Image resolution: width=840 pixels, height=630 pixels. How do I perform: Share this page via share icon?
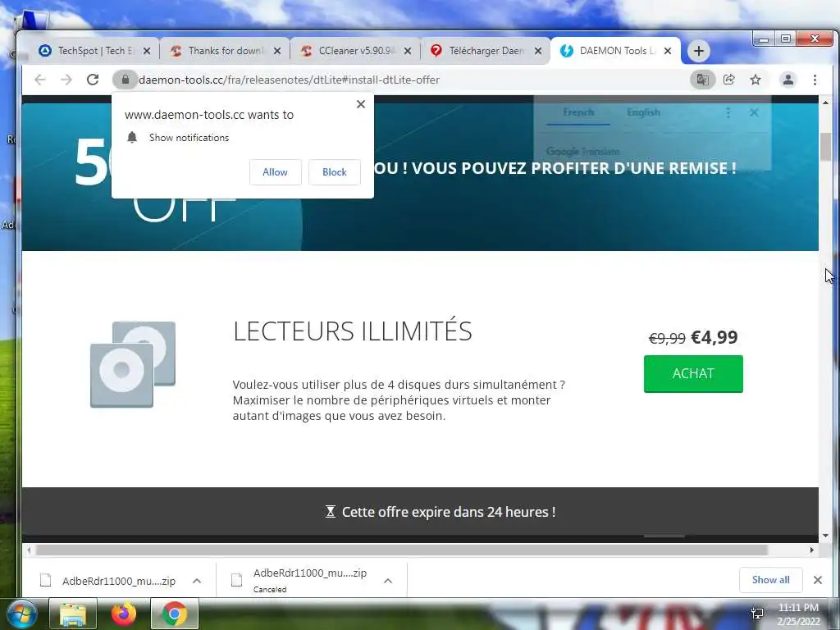tap(729, 80)
